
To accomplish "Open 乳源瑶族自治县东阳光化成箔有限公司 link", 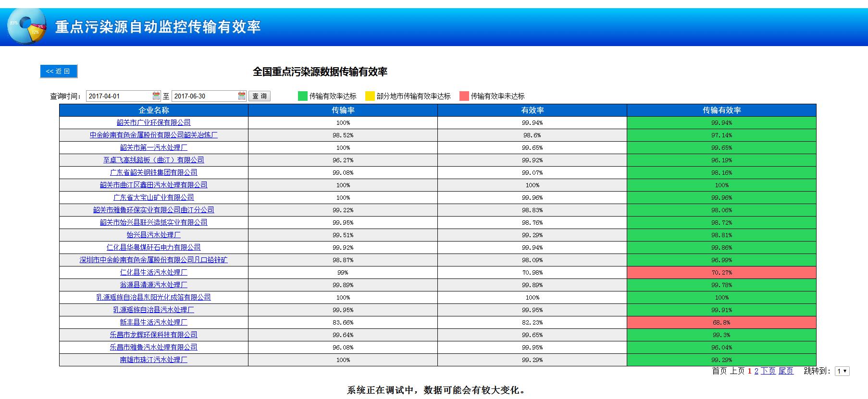I will (x=154, y=297).
